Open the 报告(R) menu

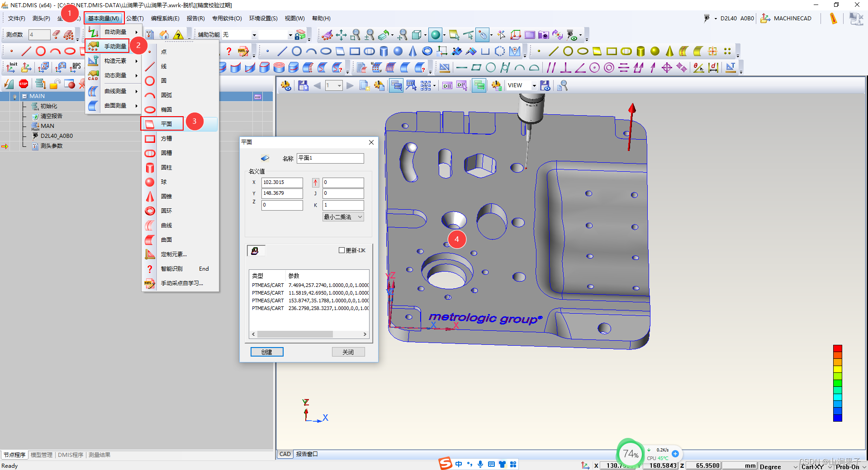click(x=196, y=19)
